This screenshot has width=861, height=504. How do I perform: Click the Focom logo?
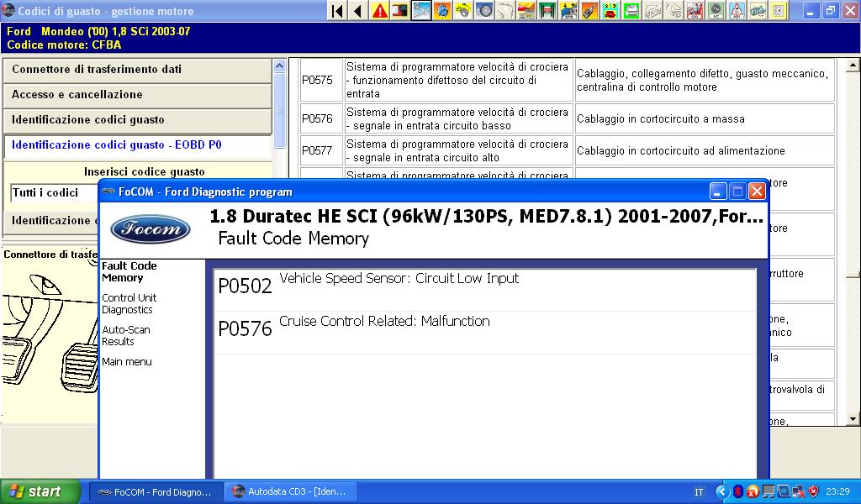click(150, 228)
